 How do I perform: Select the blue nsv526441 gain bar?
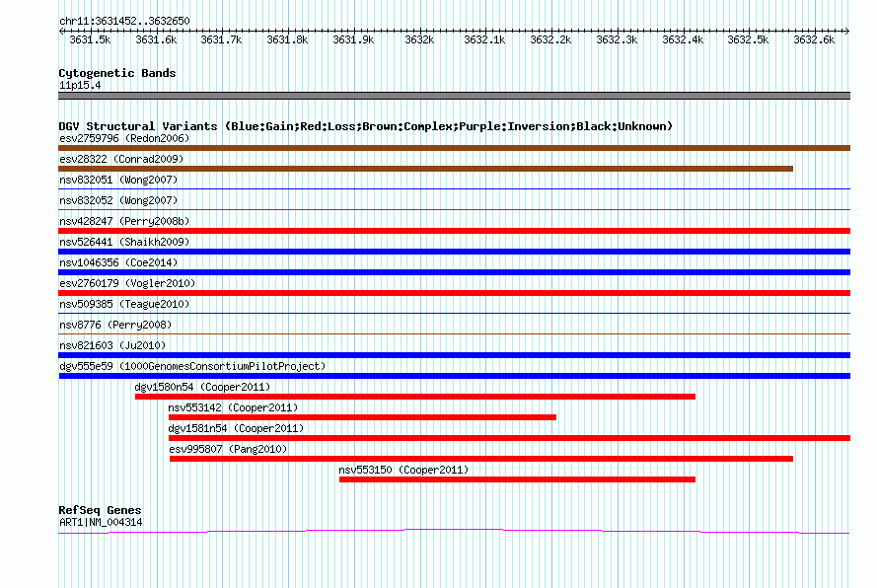454,252
